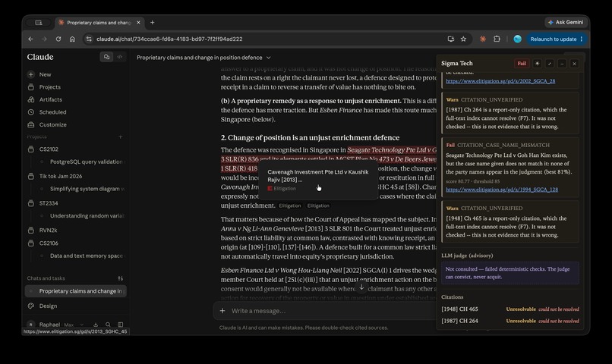Open the Extensions puzzle icon
Screen dimensions: 612x364
[497, 39]
